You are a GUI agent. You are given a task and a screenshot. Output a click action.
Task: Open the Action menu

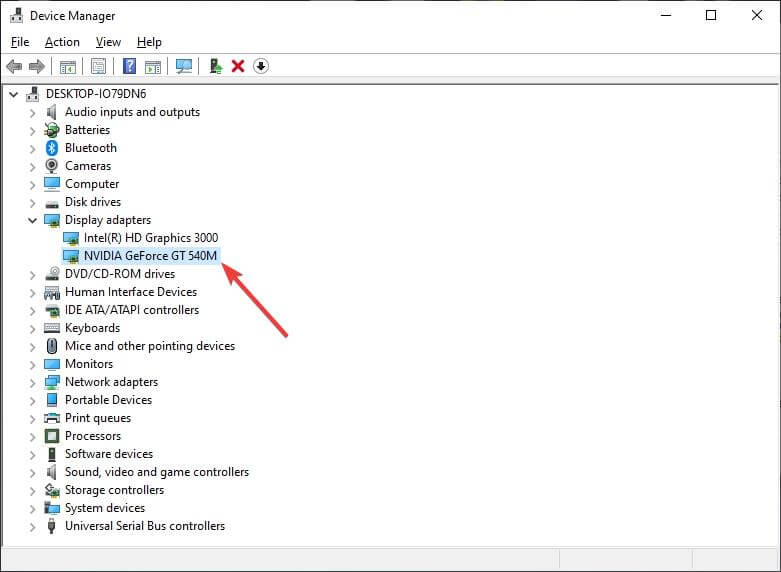[62, 42]
